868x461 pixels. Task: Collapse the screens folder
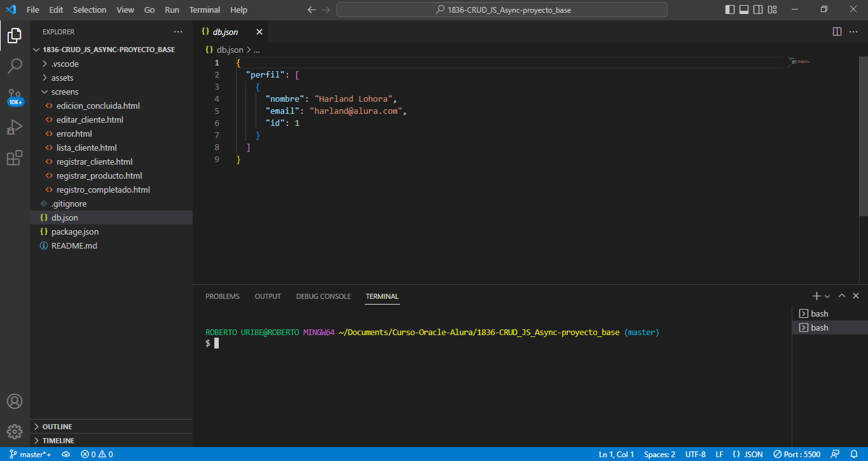tap(111, 92)
